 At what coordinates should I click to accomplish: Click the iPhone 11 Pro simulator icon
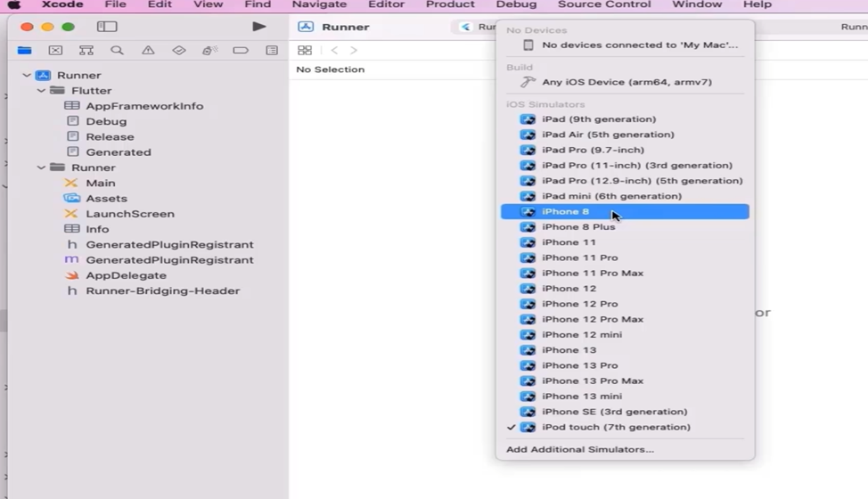[528, 258]
